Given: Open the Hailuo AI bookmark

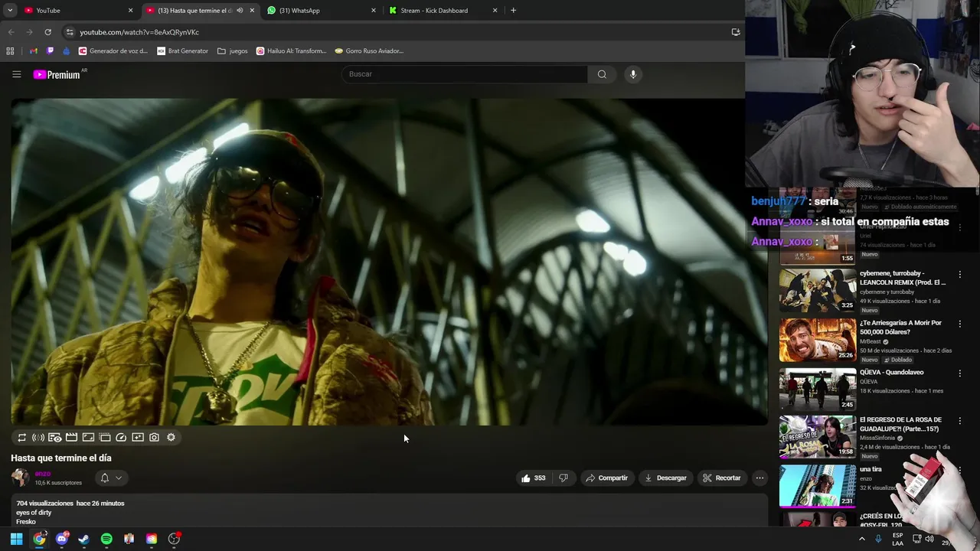Looking at the screenshot, I should (291, 51).
